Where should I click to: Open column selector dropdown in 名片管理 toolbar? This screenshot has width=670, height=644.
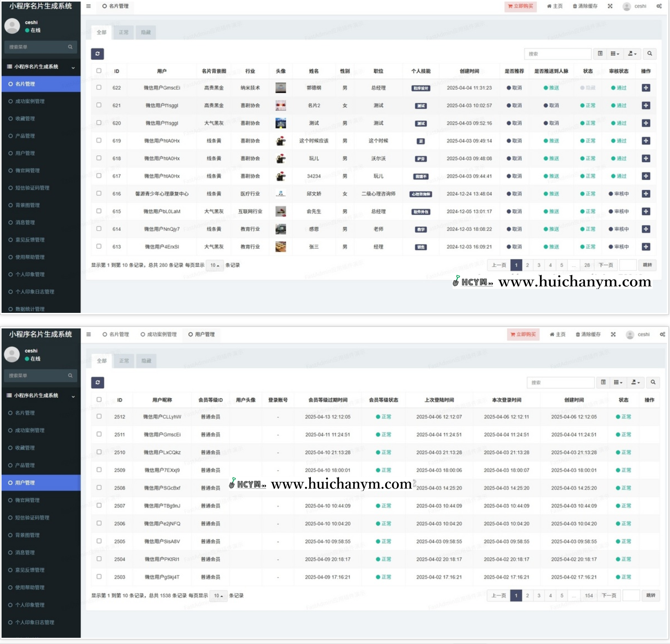[x=614, y=54]
